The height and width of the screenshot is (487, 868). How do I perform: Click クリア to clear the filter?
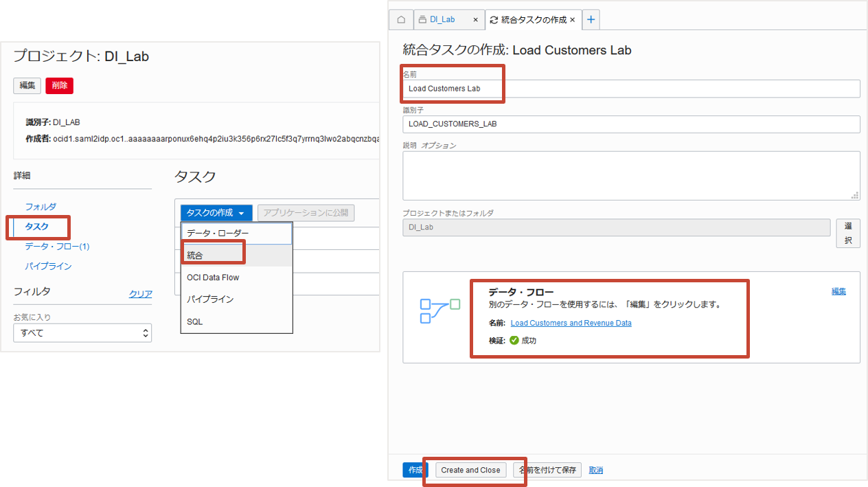point(140,293)
